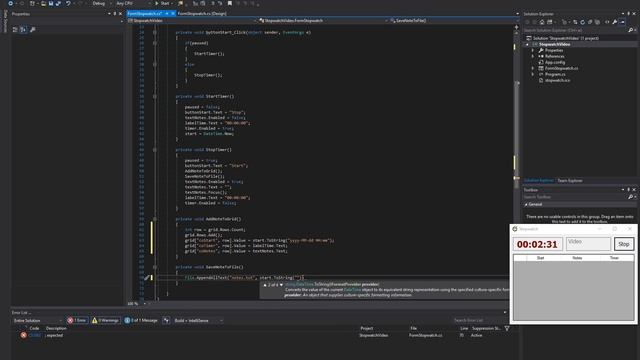Screen dimensions: 640x360
Task: Expand the Properties node in Solution Explorer
Action: click(533, 50)
